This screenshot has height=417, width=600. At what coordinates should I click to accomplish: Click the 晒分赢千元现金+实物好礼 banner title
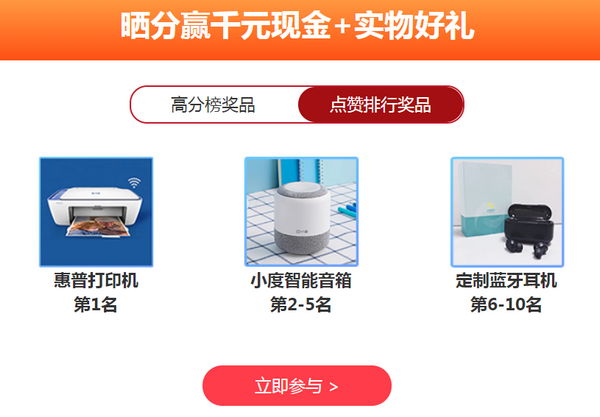pos(298,26)
